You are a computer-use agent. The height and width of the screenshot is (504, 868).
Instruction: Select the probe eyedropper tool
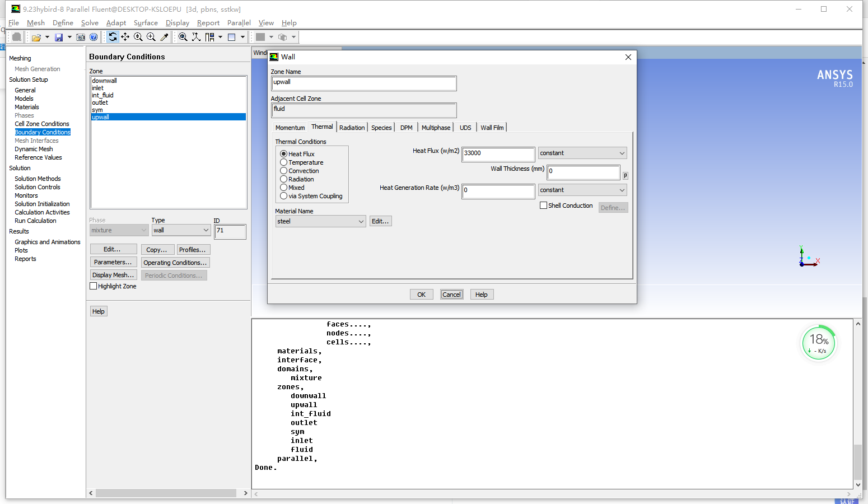point(164,37)
